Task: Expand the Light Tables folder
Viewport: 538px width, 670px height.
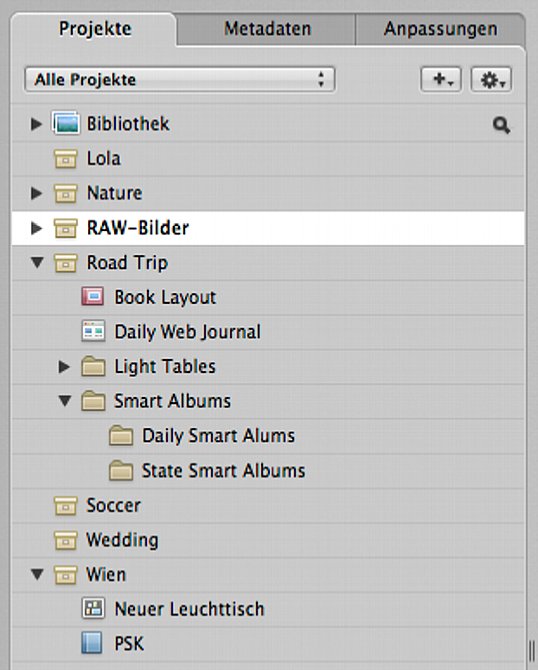Action: (64, 366)
